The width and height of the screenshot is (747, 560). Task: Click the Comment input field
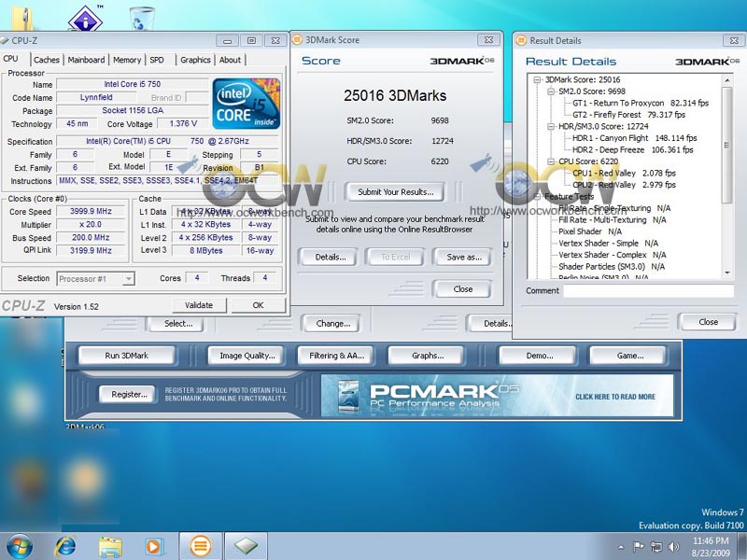click(648, 291)
